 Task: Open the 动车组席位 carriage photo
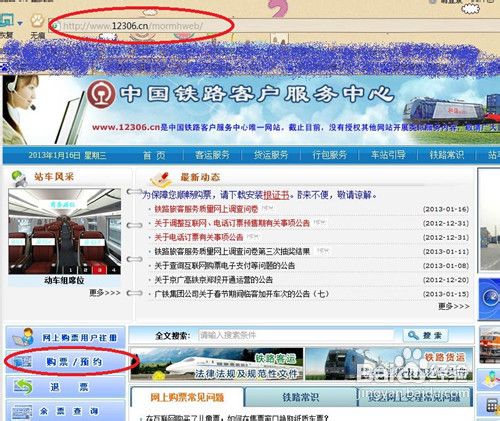pyautogui.click(x=64, y=231)
